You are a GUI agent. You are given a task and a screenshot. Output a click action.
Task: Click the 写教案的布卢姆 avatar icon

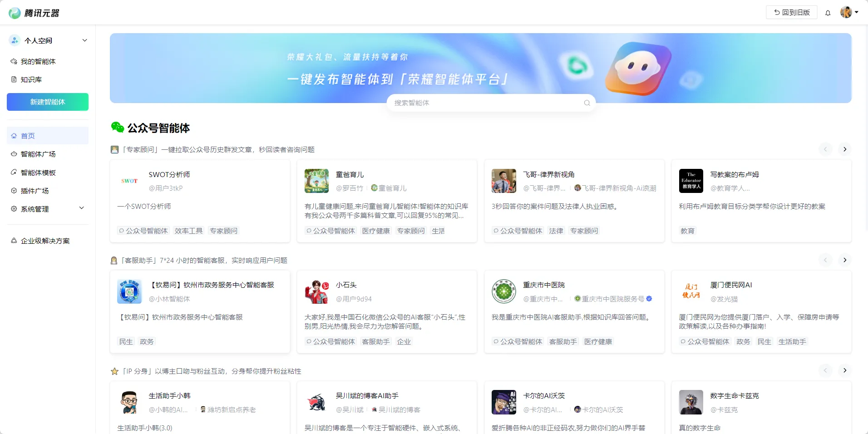[x=690, y=181]
